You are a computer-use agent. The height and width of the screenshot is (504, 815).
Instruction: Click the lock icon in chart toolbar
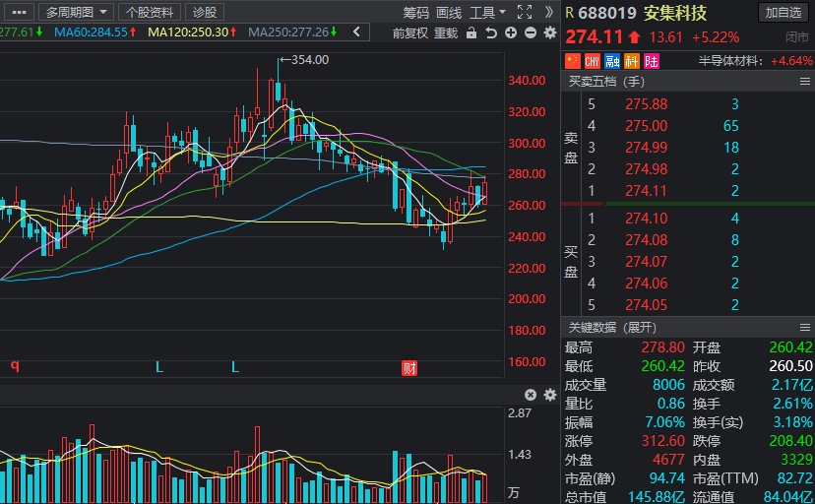pos(471,33)
